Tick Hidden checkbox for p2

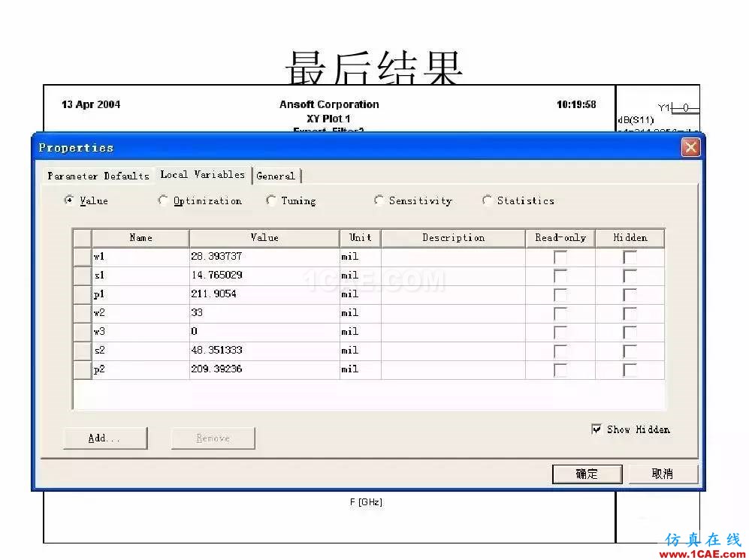tap(630, 369)
